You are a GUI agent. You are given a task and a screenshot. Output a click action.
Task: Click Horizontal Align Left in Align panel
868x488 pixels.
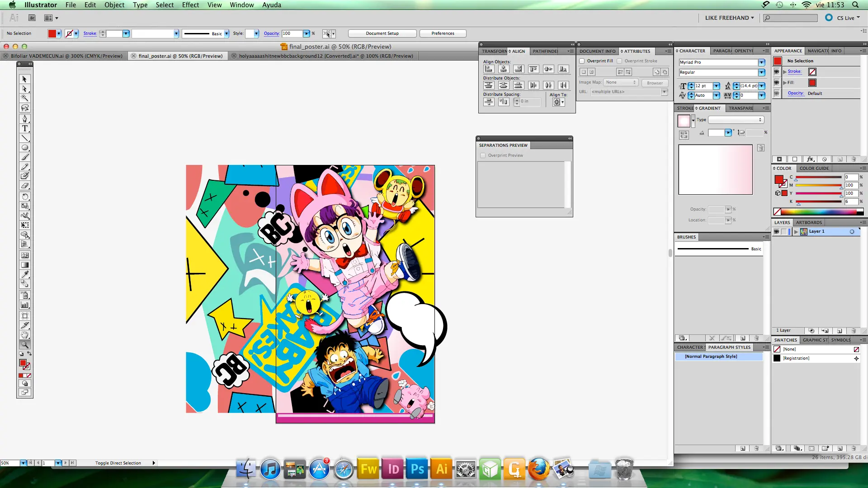[489, 69]
